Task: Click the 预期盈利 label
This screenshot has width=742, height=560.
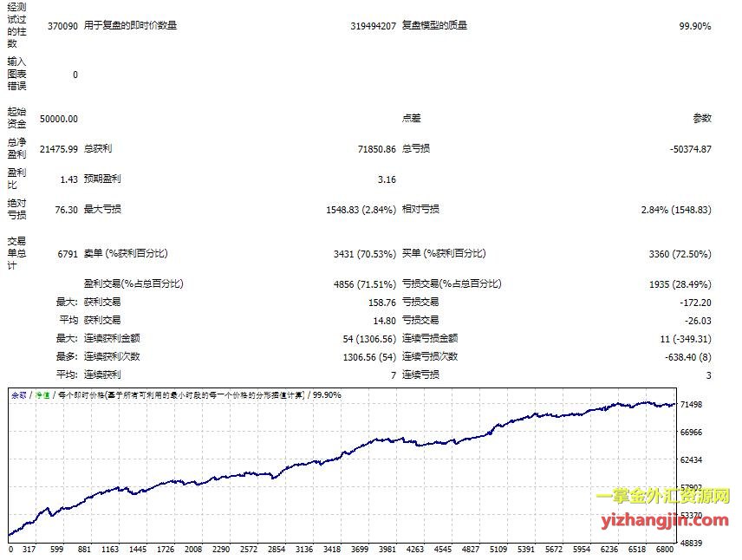Action: pos(102,179)
